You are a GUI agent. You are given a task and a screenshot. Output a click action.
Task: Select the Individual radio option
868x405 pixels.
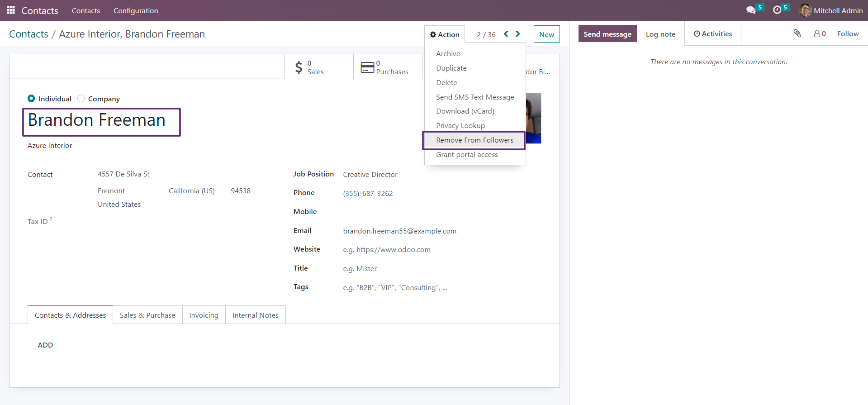coord(31,99)
